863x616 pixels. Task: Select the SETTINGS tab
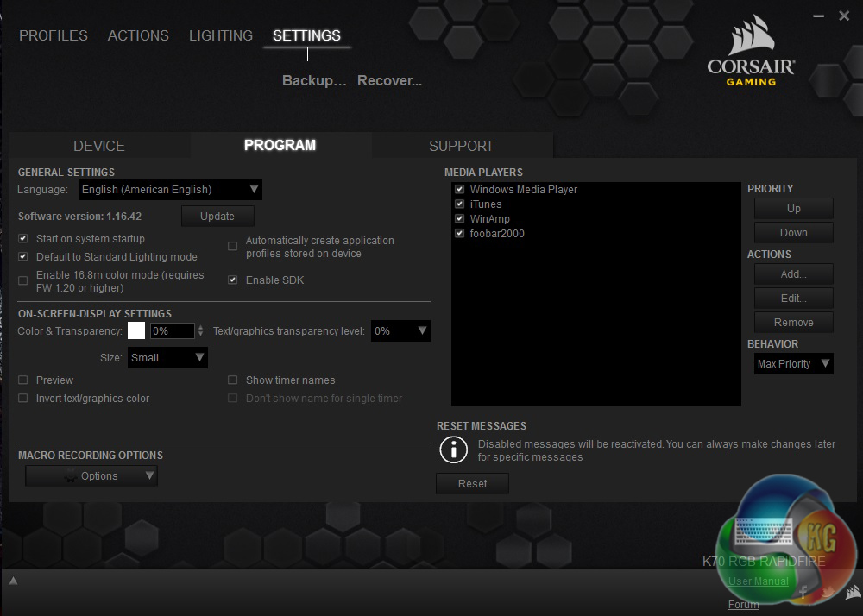tap(306, 35)
